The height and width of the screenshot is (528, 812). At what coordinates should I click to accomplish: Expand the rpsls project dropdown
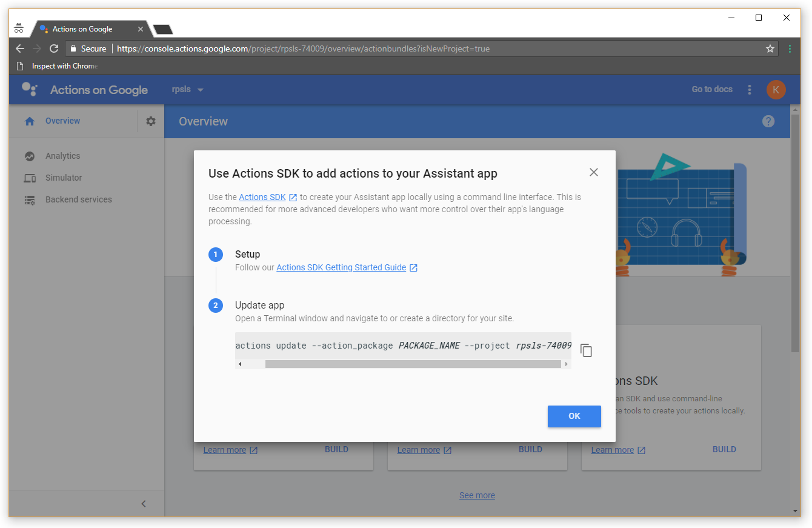pos(188,90)
